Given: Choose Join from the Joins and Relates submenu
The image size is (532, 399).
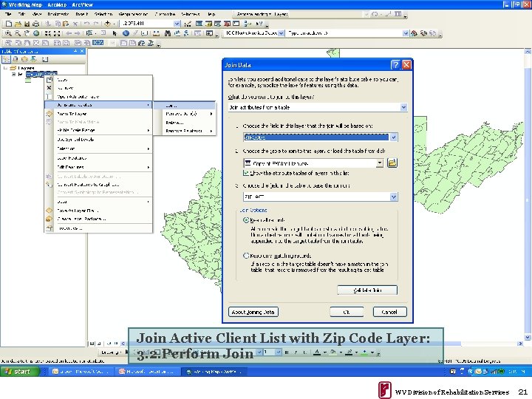Looking at the screenshot, I should click(184, 106).
